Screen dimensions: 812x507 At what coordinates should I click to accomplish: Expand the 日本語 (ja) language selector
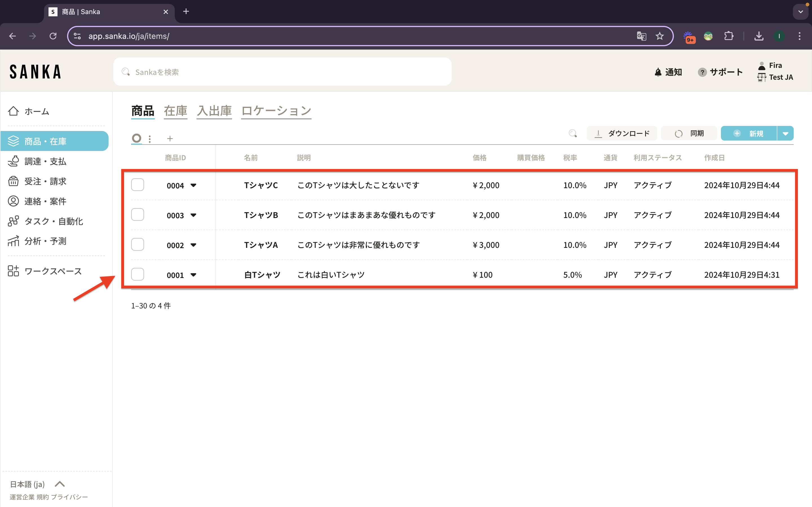pyautogui.click(x=60, y=484)
